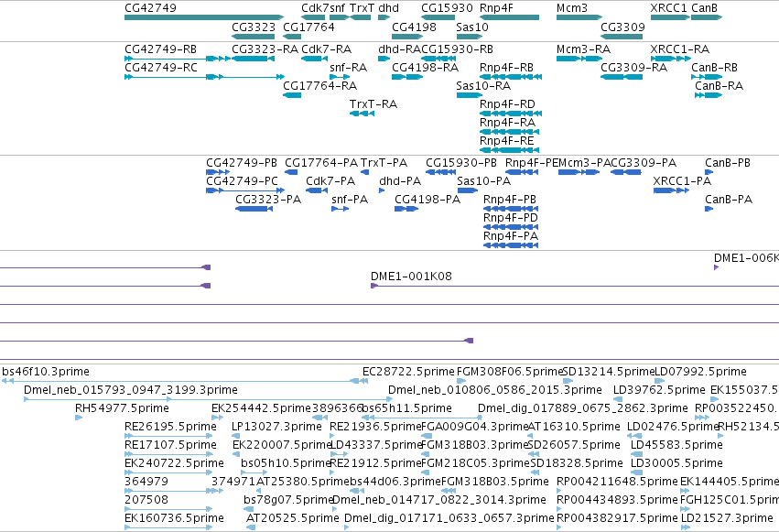Click transcript Rnp4F-RA
Screen dimensions: 779x532
pyautogui.click(x=510, y=132)
